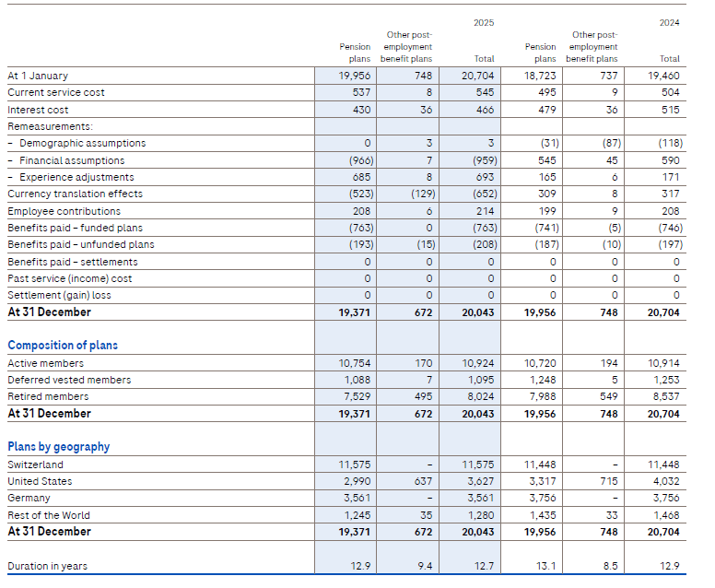Select the 'Current service cost' row label
Screen dimensions: 715x588
click(x=56, y=92)
